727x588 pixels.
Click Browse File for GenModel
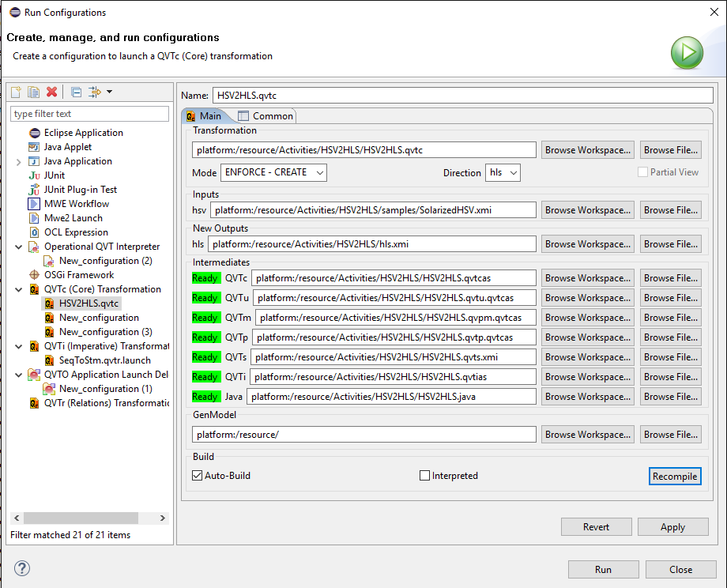coord(670,435)
